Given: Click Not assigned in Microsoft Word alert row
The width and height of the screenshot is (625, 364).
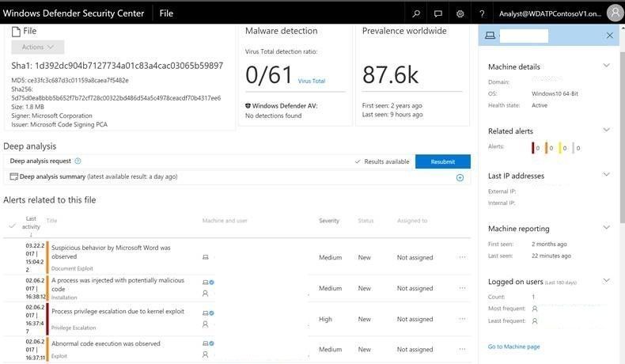Looking at the screenshot, I should click(x=415, y=257).
